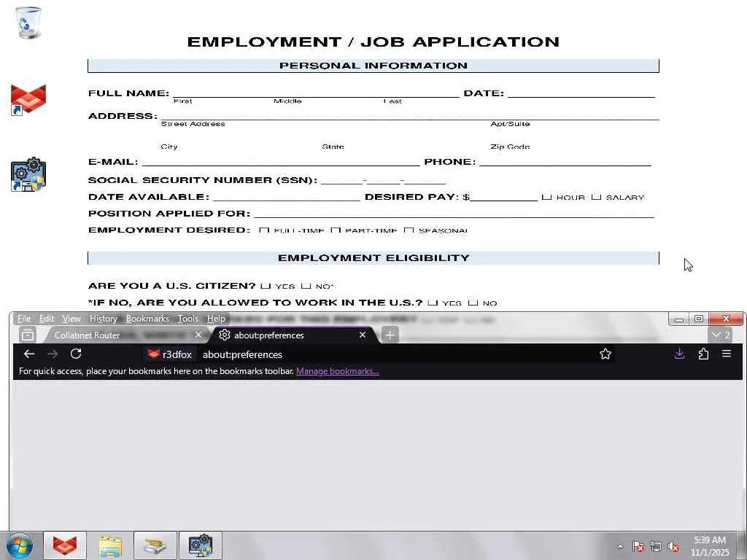The image size is (747, 560).
Task: Click the network tray icon
Action: 656,546
